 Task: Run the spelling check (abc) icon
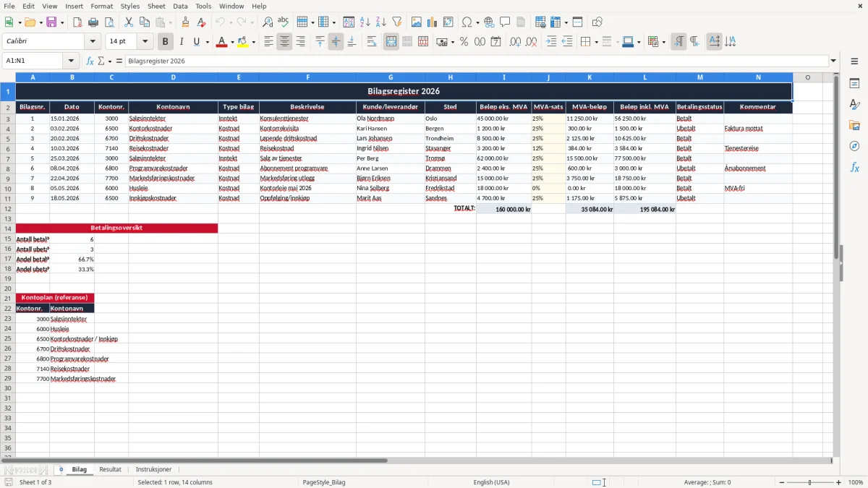(283, 22)
